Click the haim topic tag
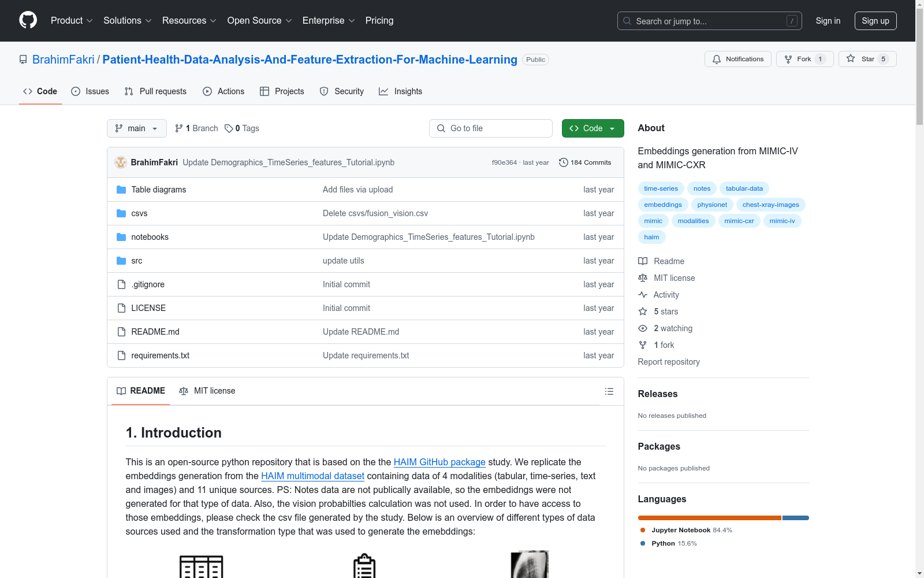 pos(652,237)
